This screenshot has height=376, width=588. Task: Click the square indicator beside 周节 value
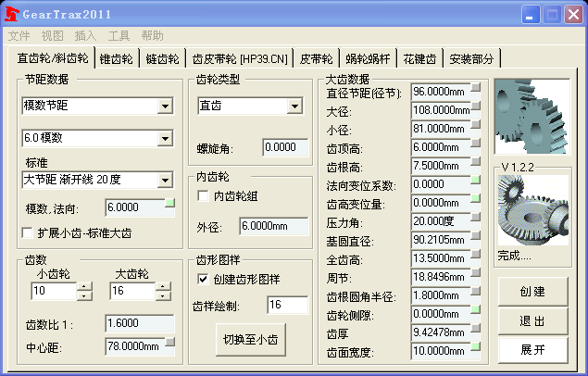(476, 272)
